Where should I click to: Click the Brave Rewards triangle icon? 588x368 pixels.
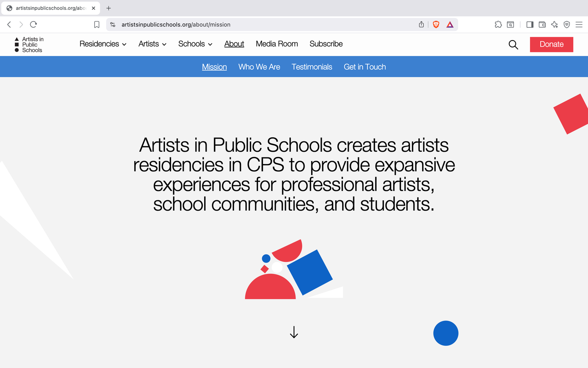[450, 25]
